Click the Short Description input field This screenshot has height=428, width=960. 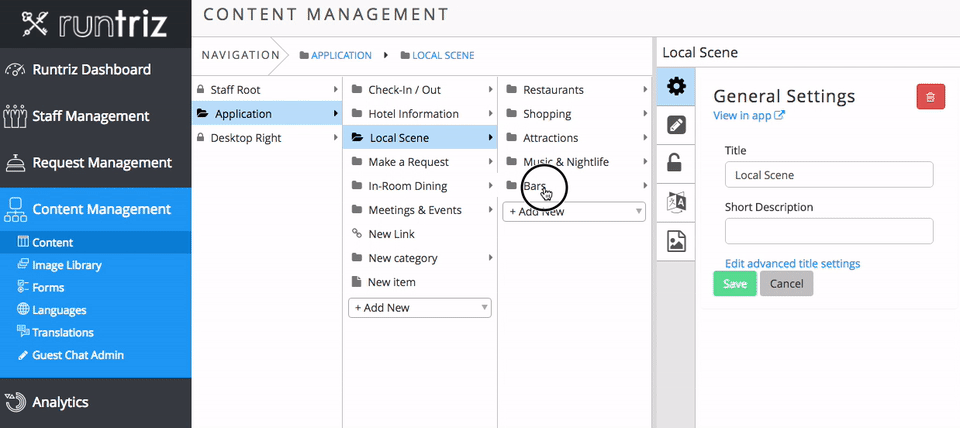pos(829,231)
